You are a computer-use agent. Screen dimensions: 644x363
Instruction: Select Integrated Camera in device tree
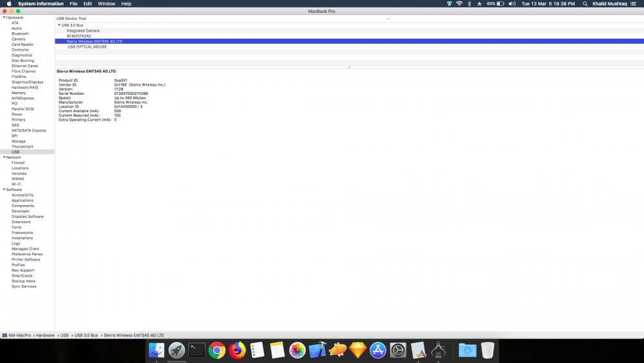point(83,31)
